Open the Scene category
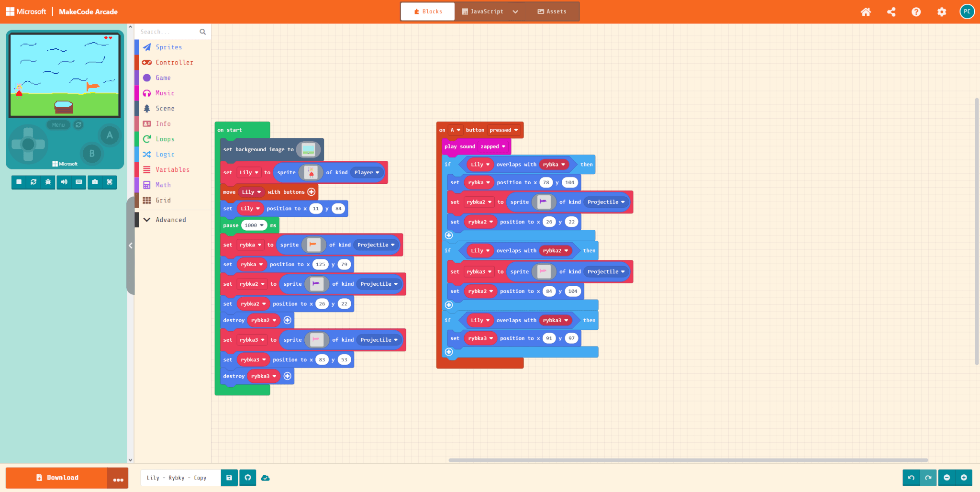 [173, 108]
